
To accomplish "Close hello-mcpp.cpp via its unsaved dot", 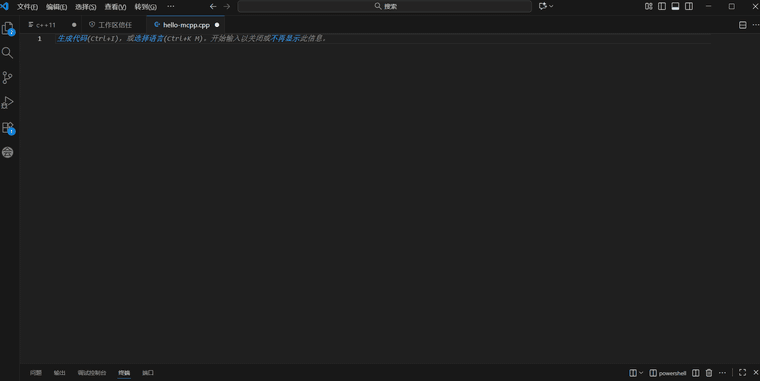I will 217,25.
